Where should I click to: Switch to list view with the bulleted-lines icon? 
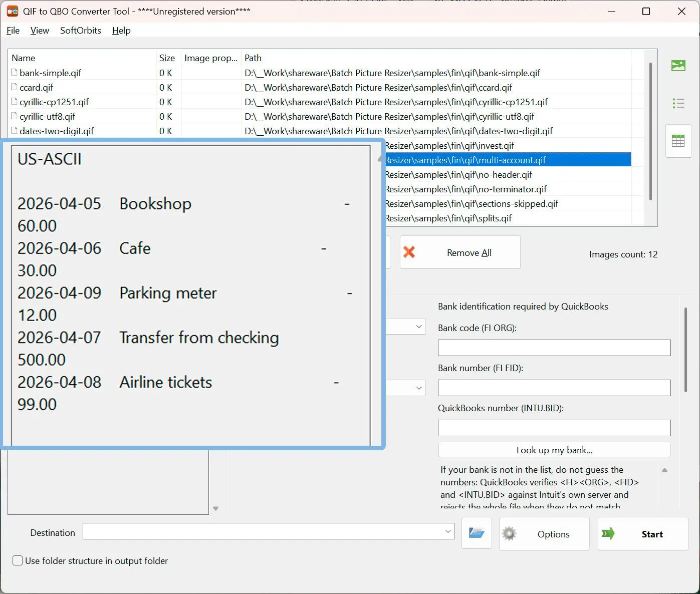click(x=678, y=104)
